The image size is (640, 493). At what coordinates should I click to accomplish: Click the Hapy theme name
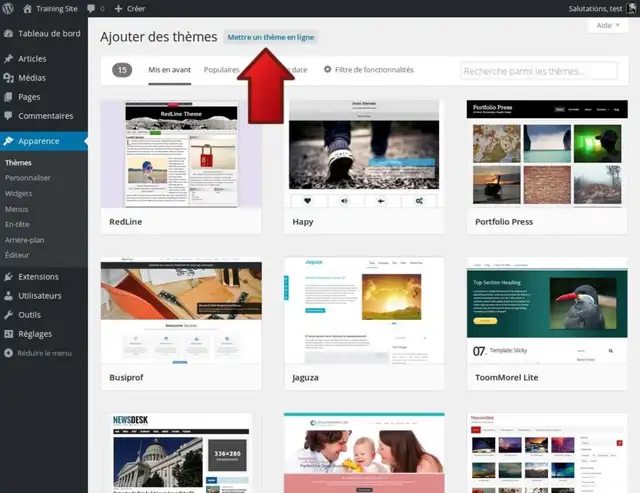[303, 222]
